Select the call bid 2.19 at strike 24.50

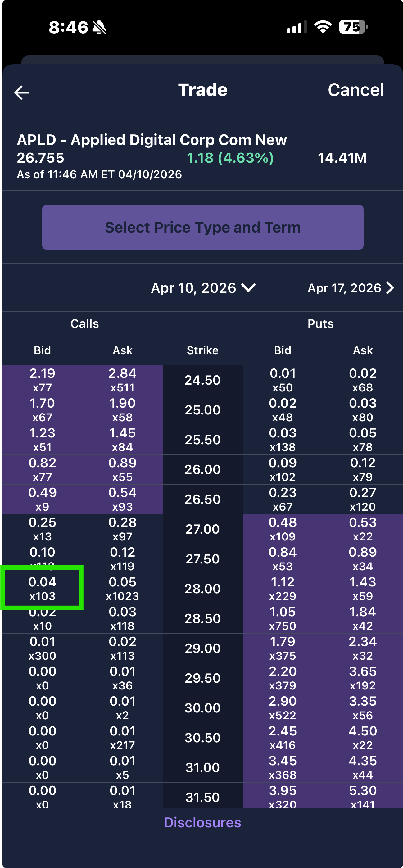[x=42, y=380]
